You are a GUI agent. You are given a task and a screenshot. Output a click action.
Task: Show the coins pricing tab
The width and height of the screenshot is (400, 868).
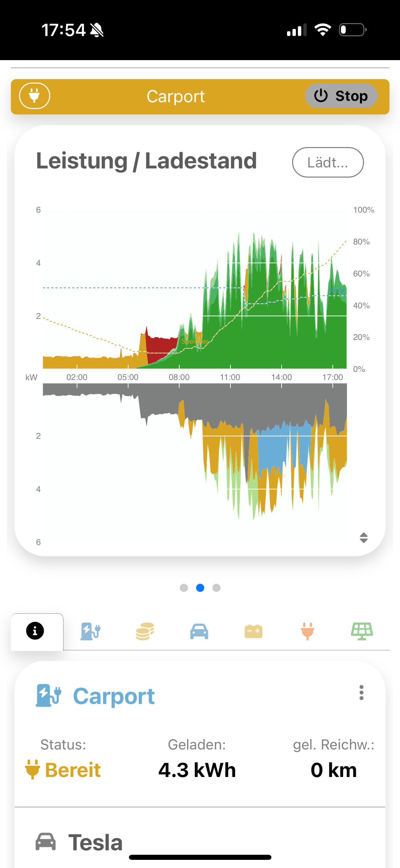pyautogui.click(x=145, y=631)
